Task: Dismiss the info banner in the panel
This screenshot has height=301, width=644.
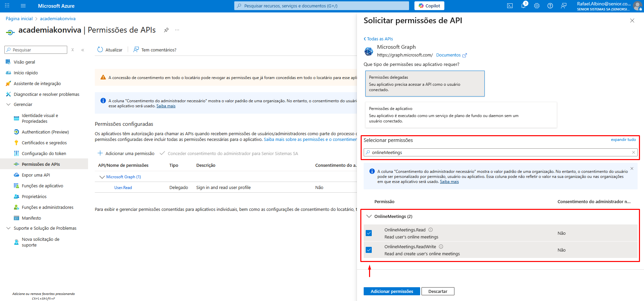Action: click(632, 168)
